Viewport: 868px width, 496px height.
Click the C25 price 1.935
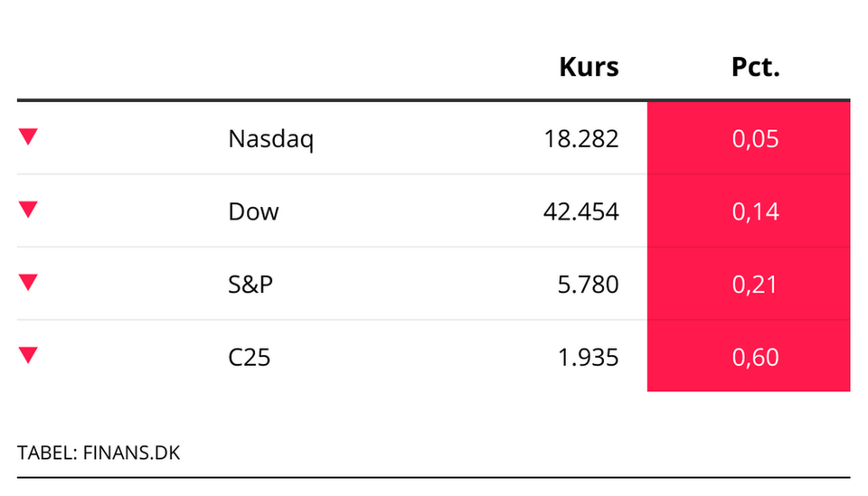[x=588, y=358]
